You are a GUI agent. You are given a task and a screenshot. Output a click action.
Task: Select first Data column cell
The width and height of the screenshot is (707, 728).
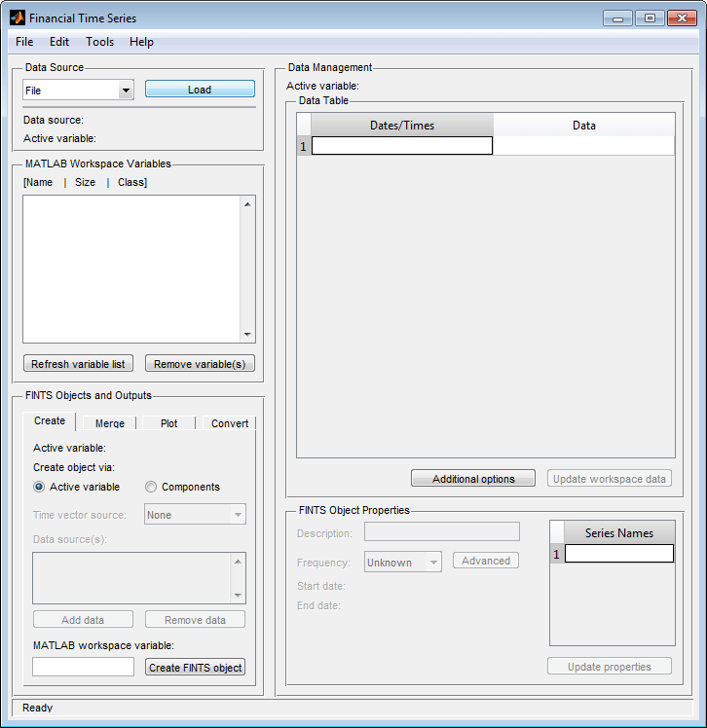[x=584, y=146]
